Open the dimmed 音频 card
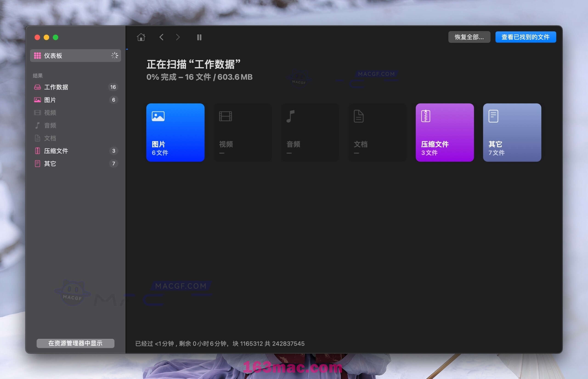The height and width of the screenshot is (379, 588). tap(310, 133)
